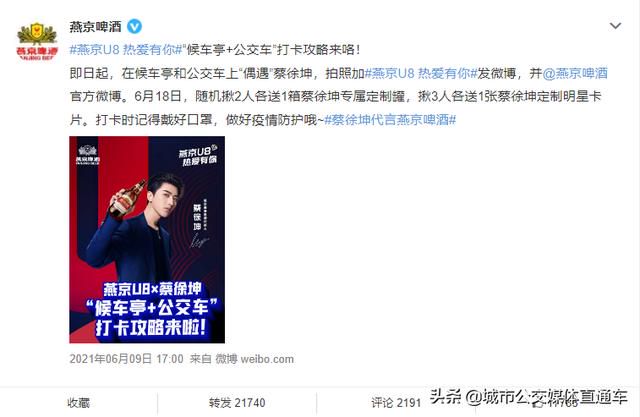
Task: Open the 评论 2191 comments
Action: 396,403
